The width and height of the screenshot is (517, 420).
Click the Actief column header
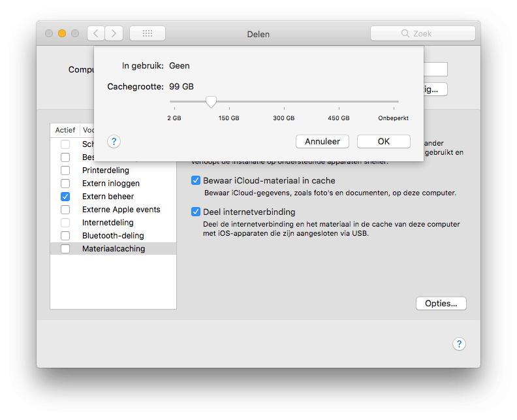(x=65, y=130)
